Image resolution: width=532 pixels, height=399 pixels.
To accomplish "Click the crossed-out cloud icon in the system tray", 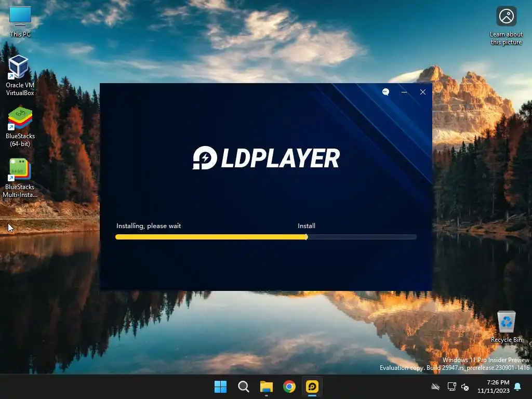I will (x=435, y=387).
